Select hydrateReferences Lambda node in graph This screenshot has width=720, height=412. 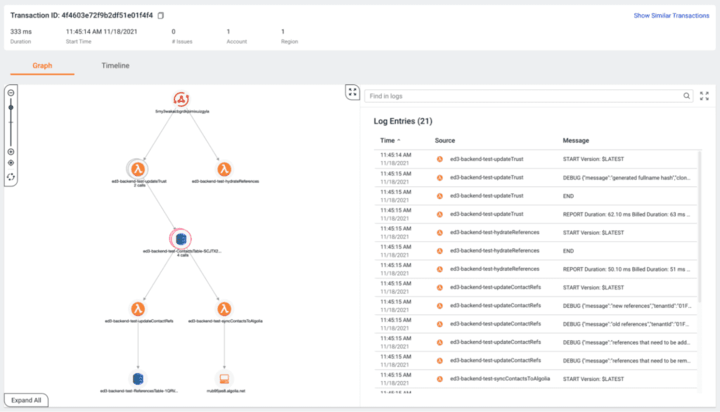[224, 169]
